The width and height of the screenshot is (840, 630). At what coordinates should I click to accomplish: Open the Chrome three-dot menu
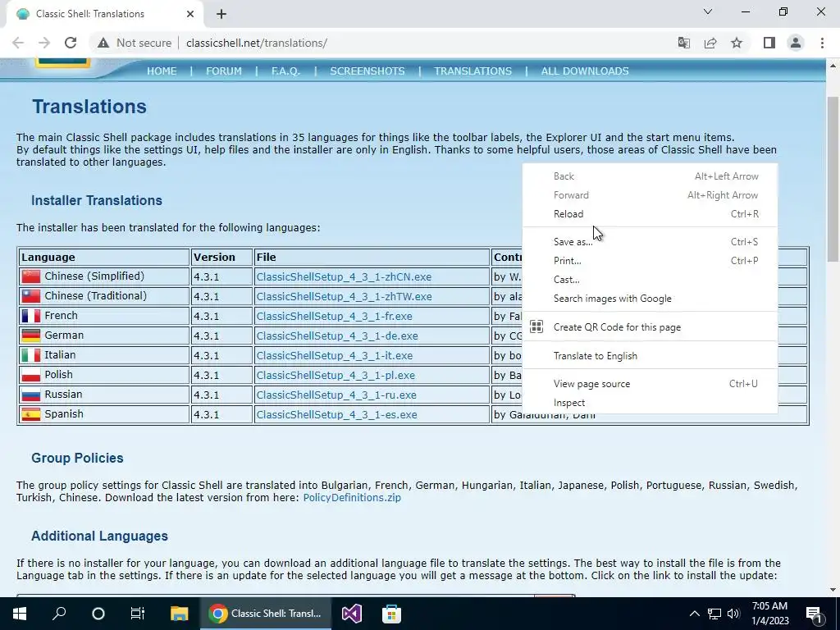tap(822, 43)
